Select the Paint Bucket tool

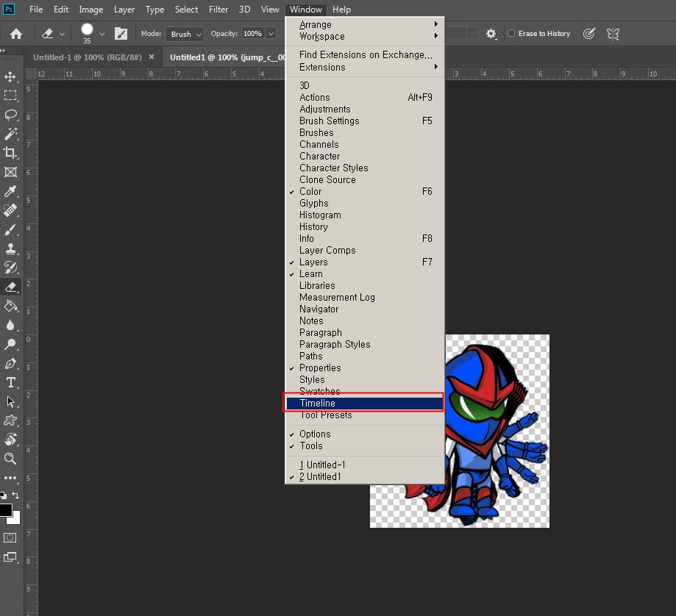pos(10,307)
